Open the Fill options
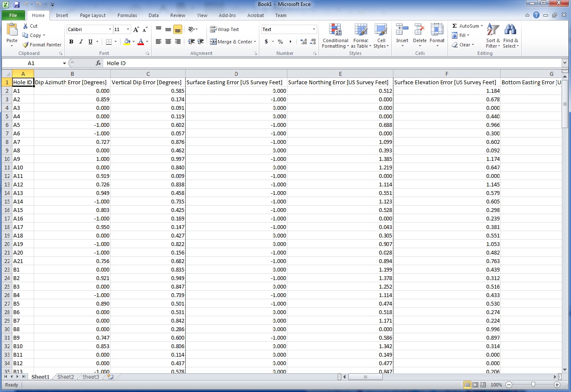The width and height of the screenshot is (571, 392). [460, 35]
